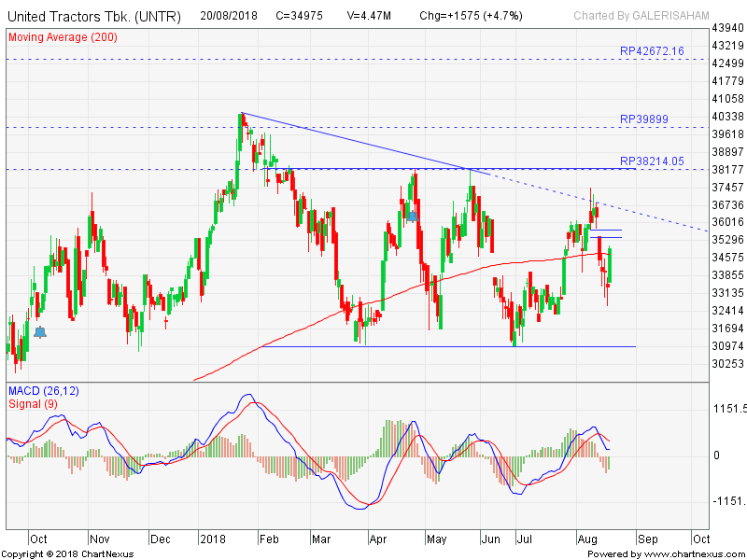Click the blue bell marker in April candles
This screenshot has width=747, height=560.
click(x=412, y=216)
